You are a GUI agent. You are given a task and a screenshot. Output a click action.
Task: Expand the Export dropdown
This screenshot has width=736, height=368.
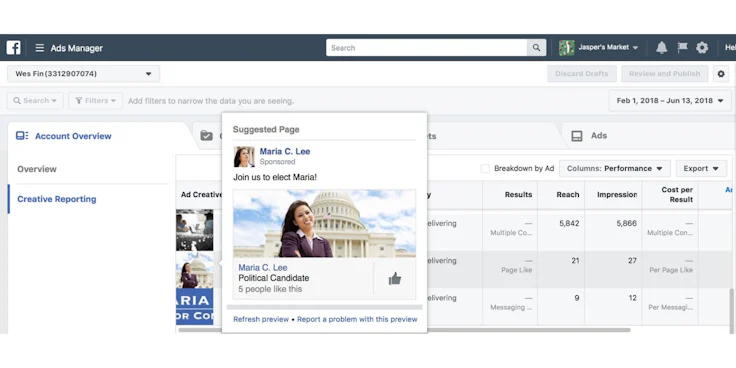pos(701,169)
